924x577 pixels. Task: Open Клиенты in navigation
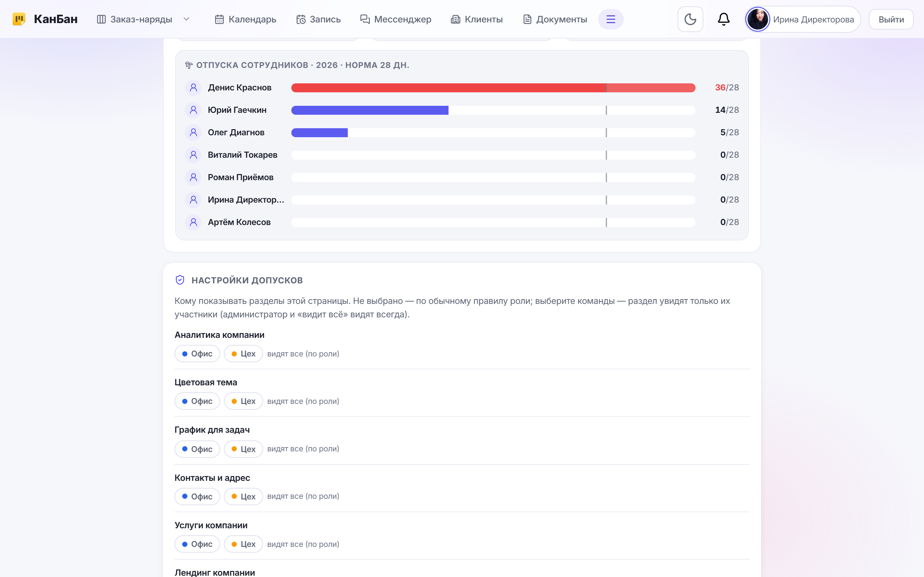(476, 19)
